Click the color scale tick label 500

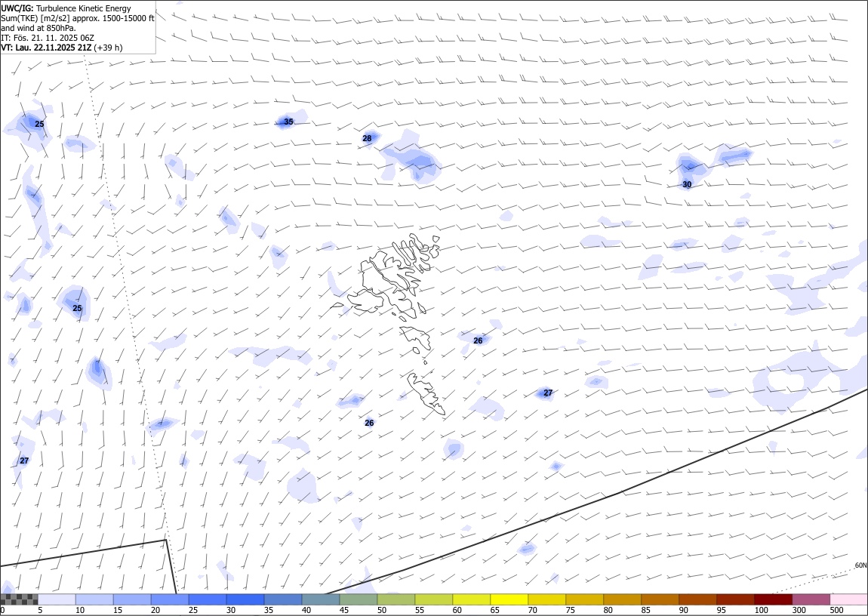click(836, 610)
